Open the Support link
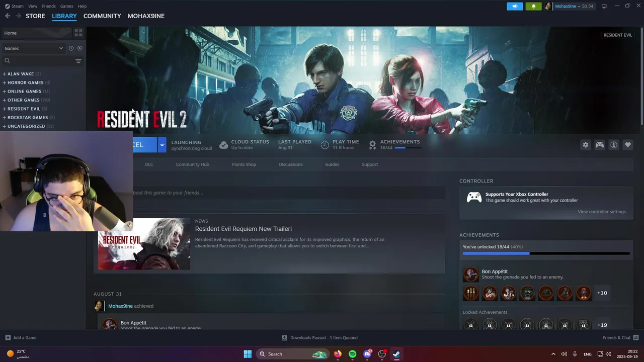 (x=370, y=164)
